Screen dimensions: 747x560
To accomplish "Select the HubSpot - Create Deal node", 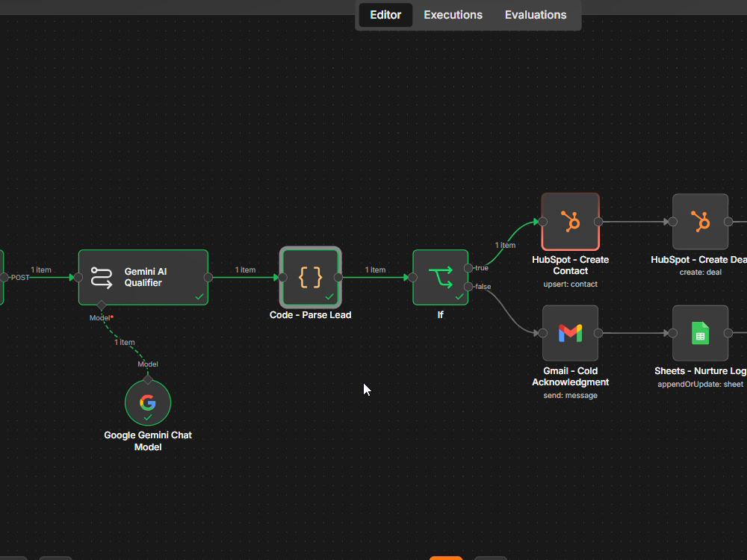I will click(x=701, y=222).
